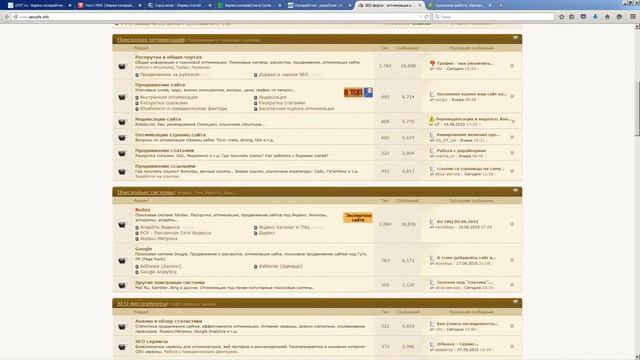Screen dimensions: 640x360
Task: Open the Google forum link
Action: [x=143, y=249]
